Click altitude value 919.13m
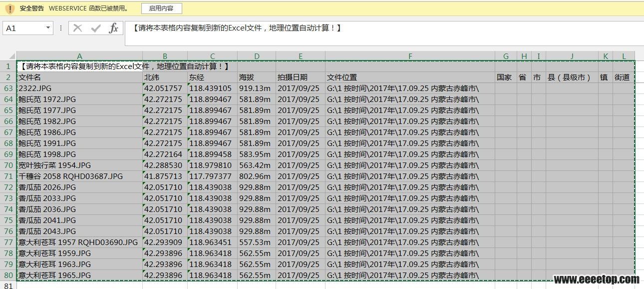 point(257,88)
